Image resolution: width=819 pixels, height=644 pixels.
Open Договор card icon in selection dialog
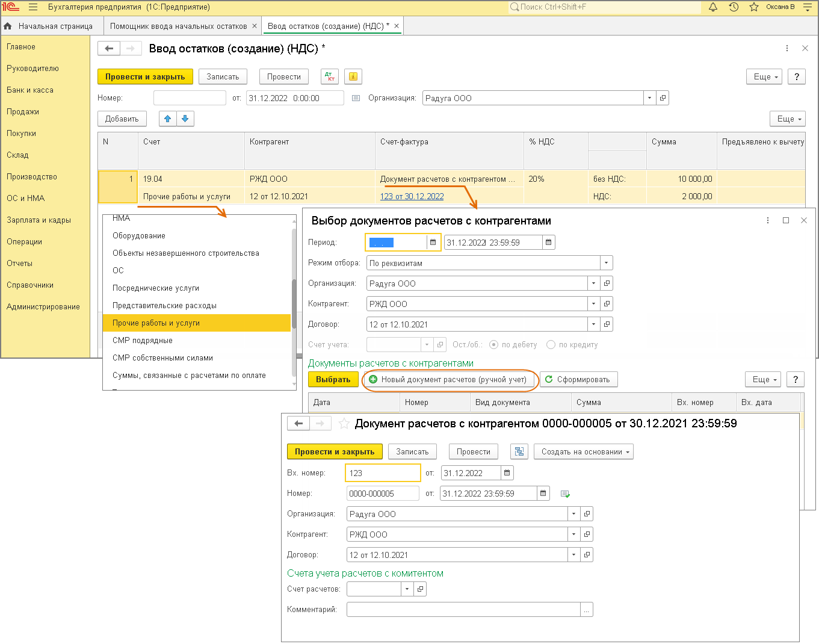point(607,324)
